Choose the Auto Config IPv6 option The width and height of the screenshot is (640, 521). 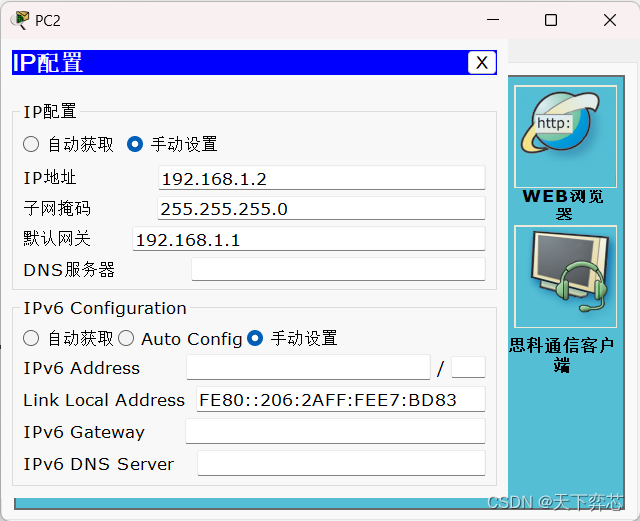point(126,338)
